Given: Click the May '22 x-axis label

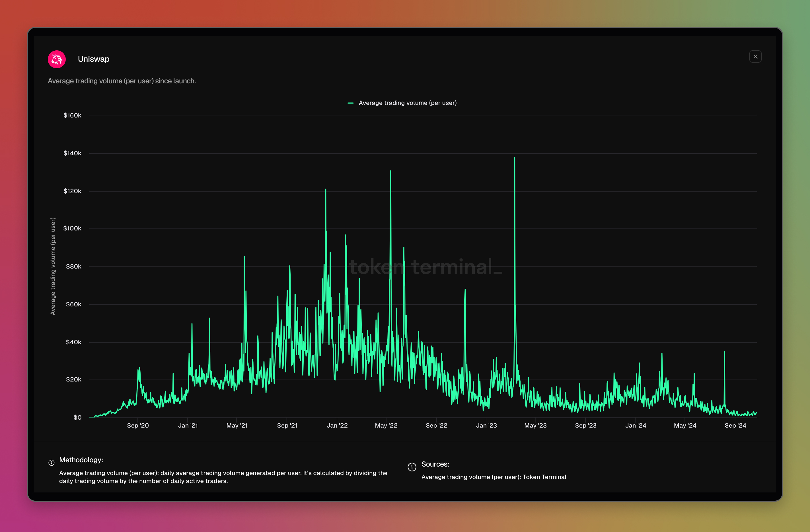Looking at the screenshot, I should pyautogui.click(x=386, y=425).
